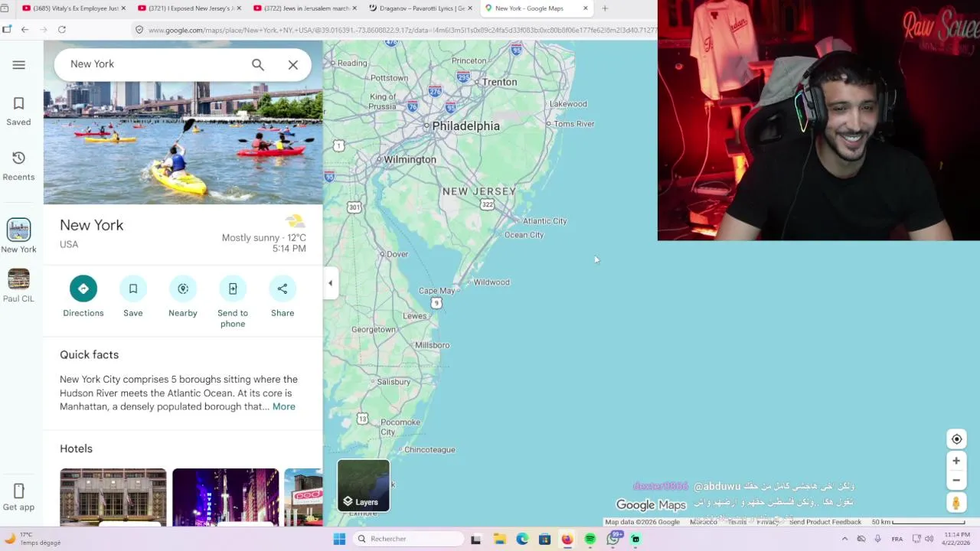Reload the current page
Viewport: 980px width, 551px height.
point(62,30)
